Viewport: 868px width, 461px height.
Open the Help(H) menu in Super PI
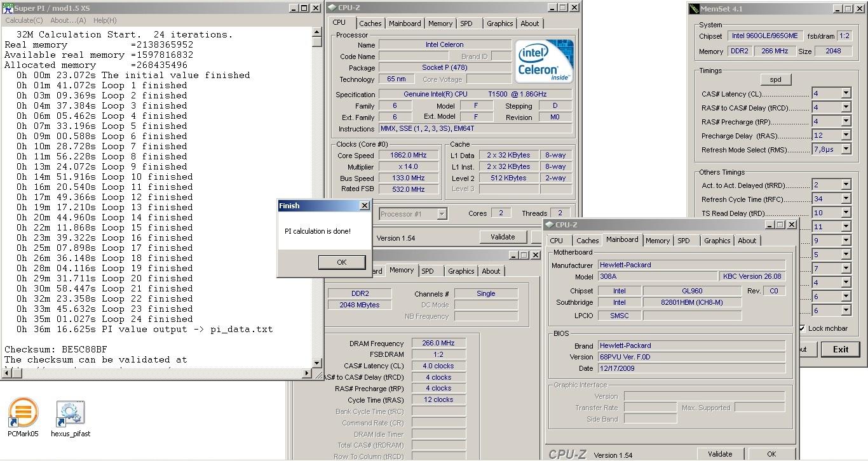point(105,20)
